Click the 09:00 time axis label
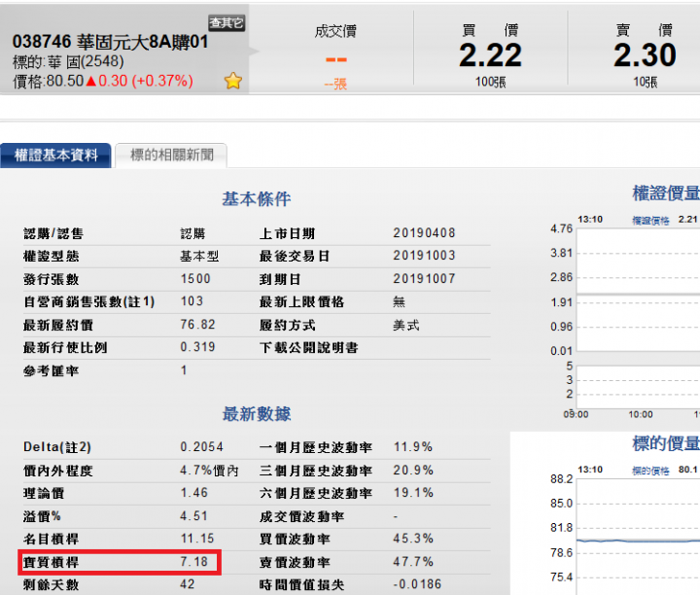The image size is (700, 595). [x=576, y=414]
